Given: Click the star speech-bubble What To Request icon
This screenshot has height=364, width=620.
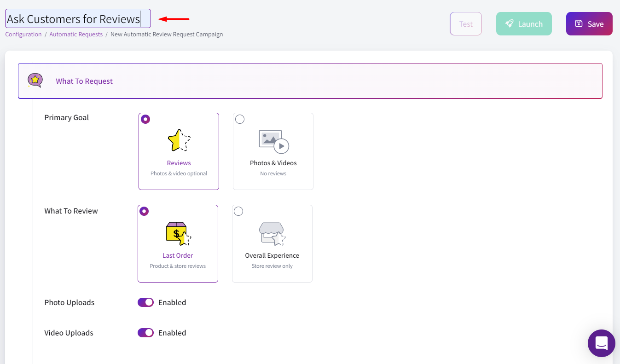Looking at the screenshot, I should (x=35, y=81).
